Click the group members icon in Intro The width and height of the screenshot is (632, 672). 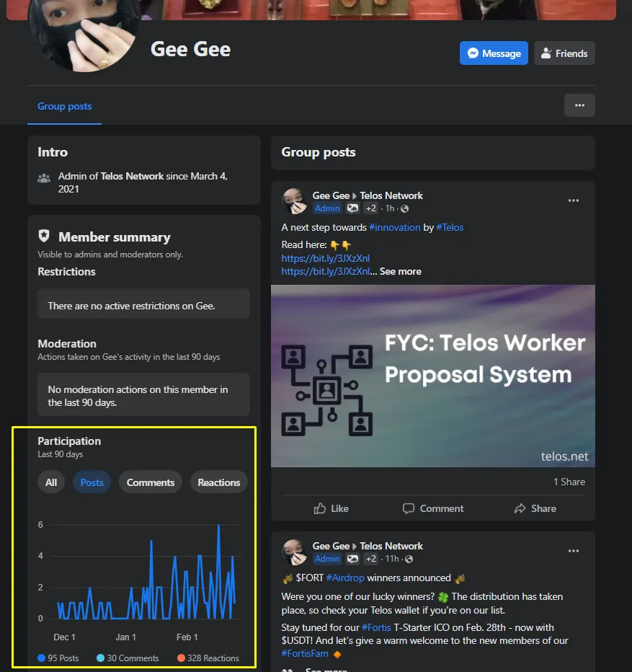(44, 178)
